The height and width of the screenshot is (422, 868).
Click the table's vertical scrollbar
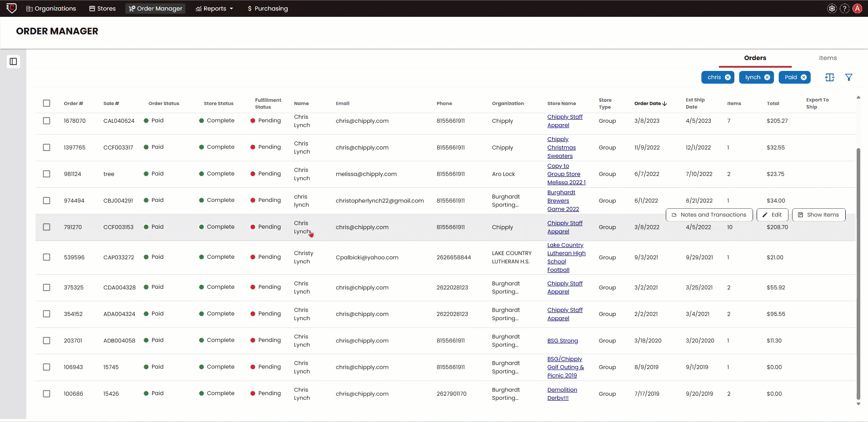click(x=858, y=273)
